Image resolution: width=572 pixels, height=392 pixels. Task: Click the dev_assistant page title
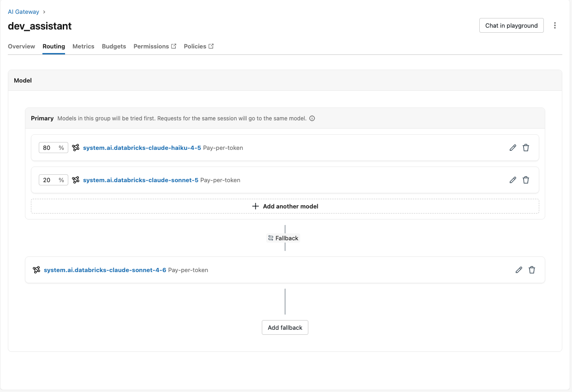(x=40, y=26)
